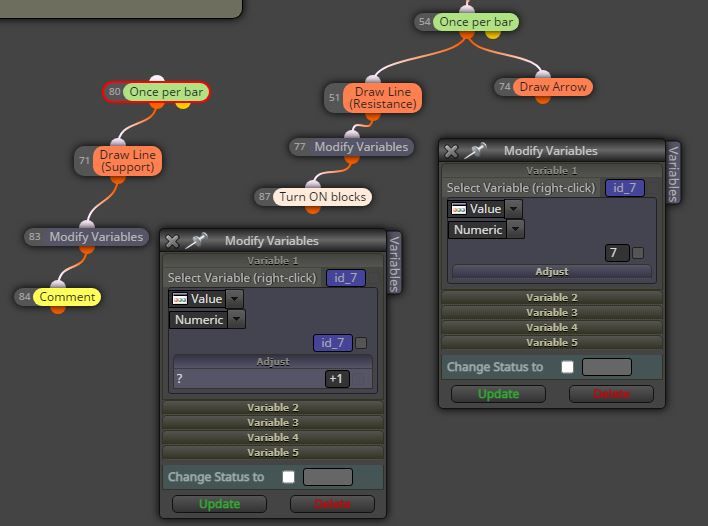Click Delete button in left panel

[332, 504]
